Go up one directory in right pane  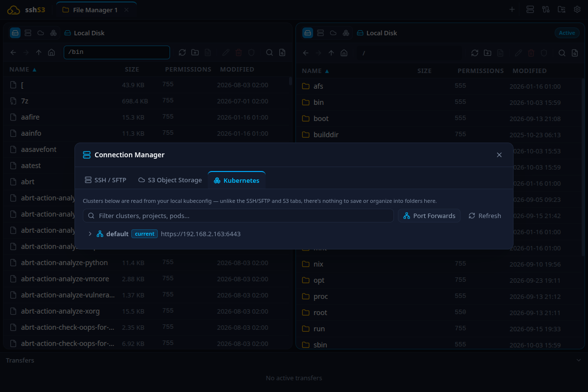(331, 53)
